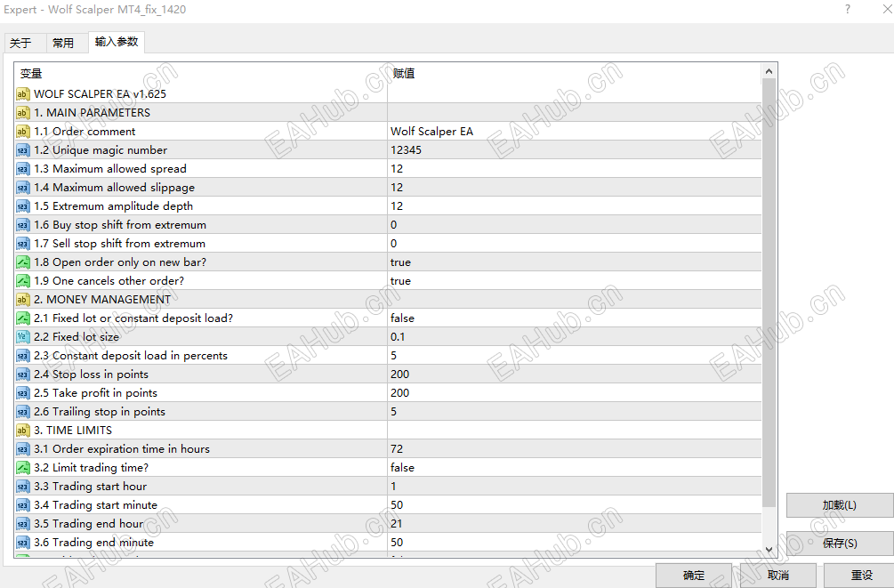Select the 输入参数 (Inputs) tab
The image size is (894, 588).
(117, 42)
